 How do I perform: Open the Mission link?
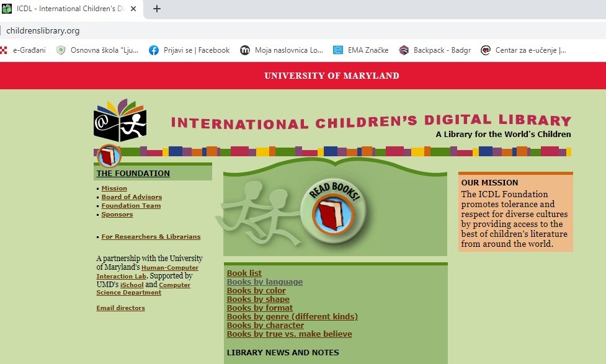tap(114, 188)
